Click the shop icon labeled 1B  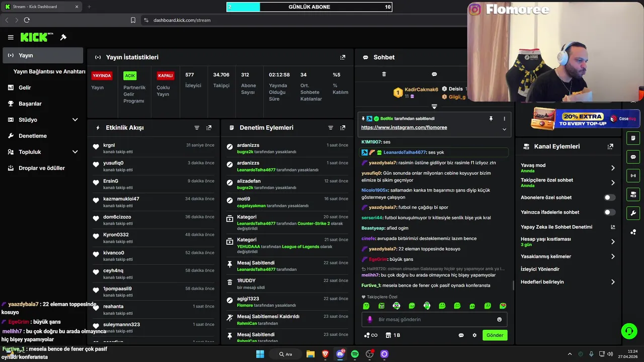393,335
